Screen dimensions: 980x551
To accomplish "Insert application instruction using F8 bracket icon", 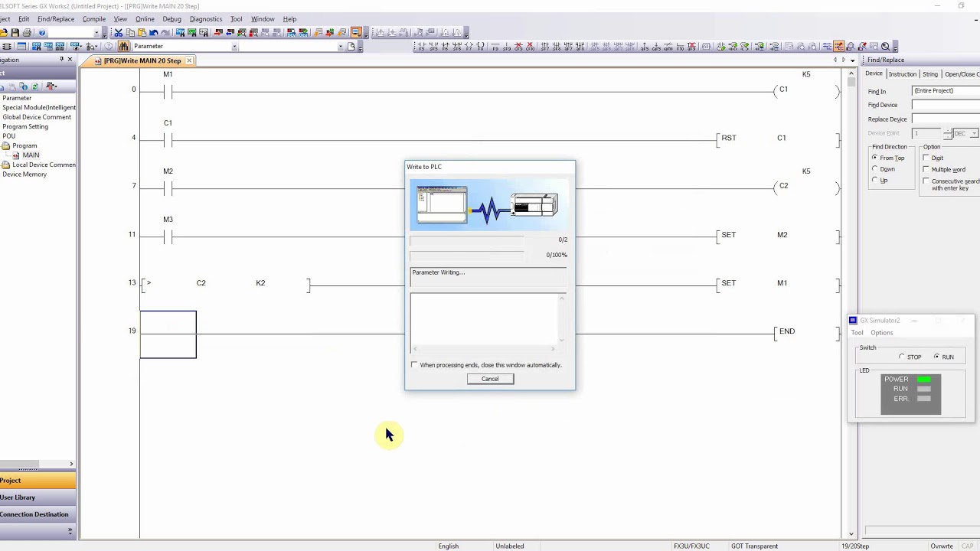I will coord(481,46).
